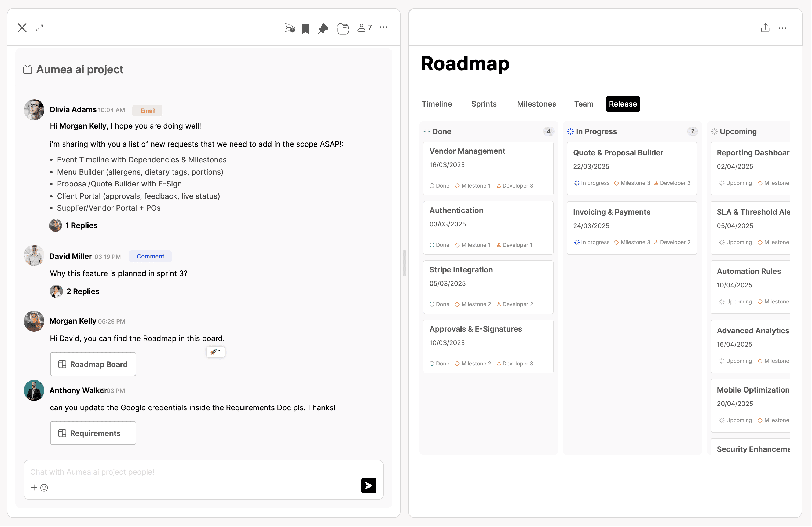Switch to the Timeline tab
812x527 pixels.
(437, 104)
